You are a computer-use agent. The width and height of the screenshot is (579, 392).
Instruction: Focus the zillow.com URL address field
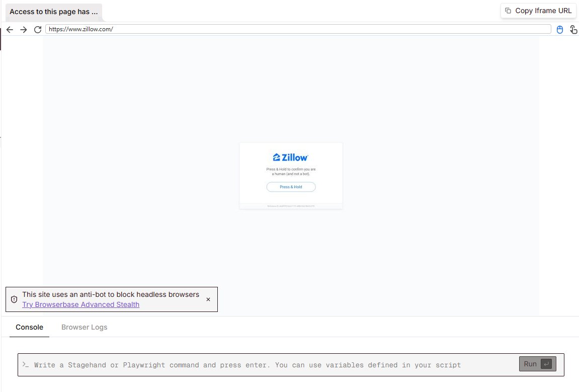[298, 29]
